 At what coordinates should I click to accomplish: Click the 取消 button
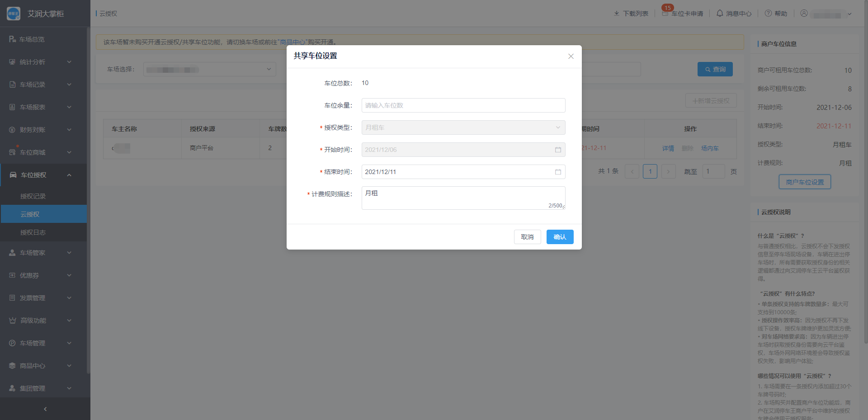[527, 237]
